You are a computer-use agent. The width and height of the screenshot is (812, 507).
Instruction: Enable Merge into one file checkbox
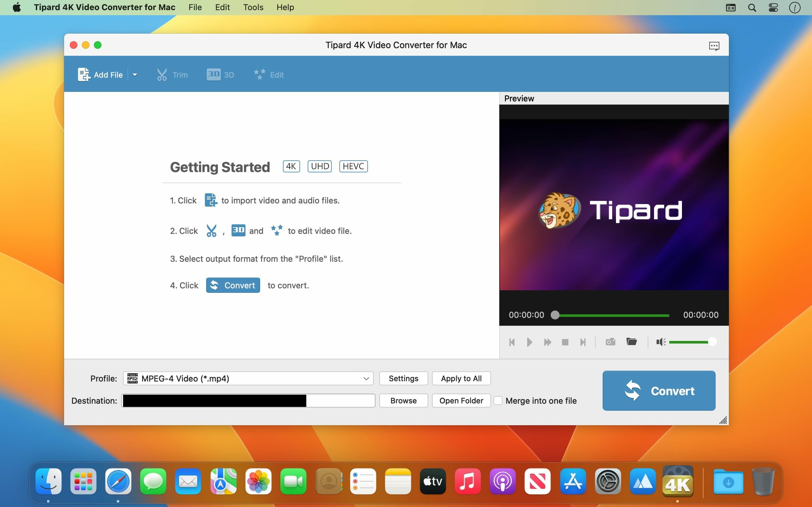pos(498,400)
